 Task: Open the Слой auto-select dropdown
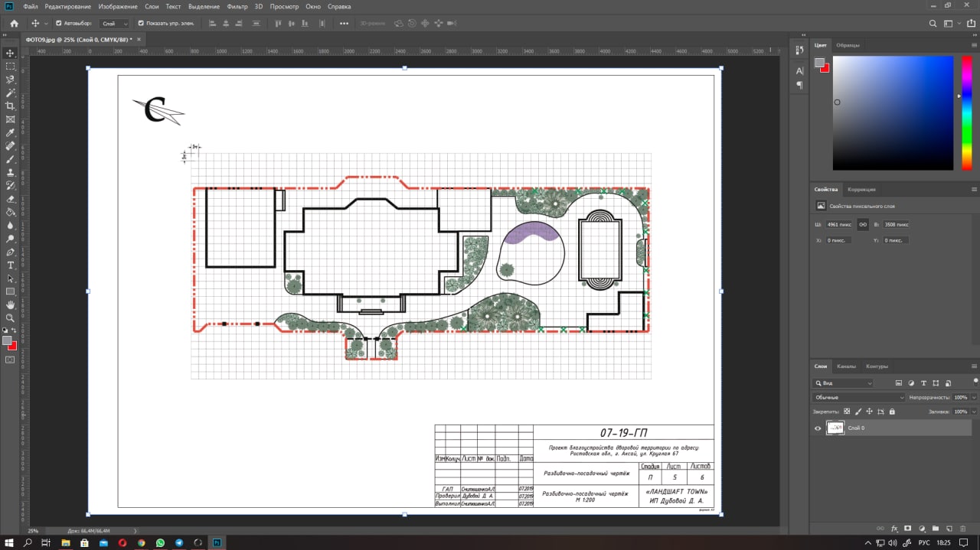(115, 24)
